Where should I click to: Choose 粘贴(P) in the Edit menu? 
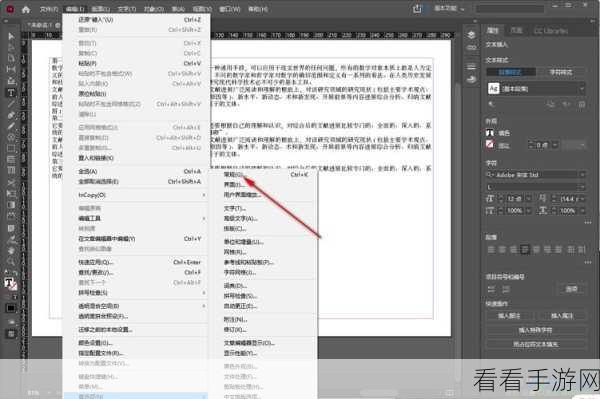coord(140,63)
